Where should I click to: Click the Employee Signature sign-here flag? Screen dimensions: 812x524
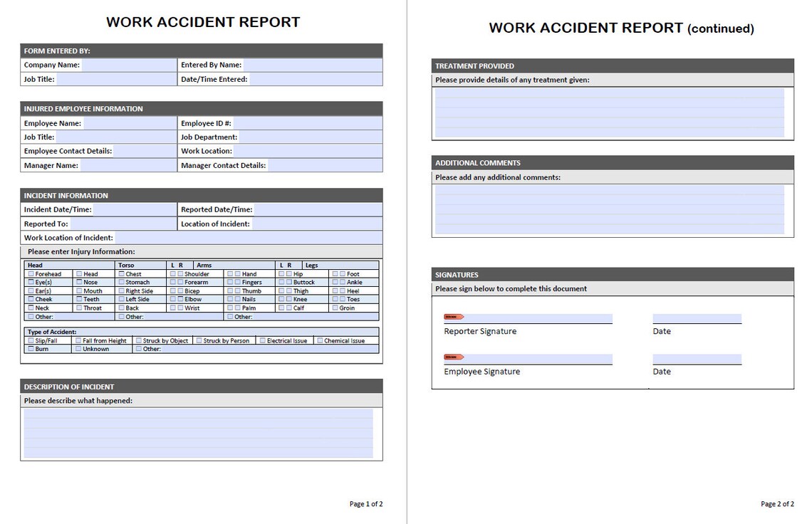(456, 357)
